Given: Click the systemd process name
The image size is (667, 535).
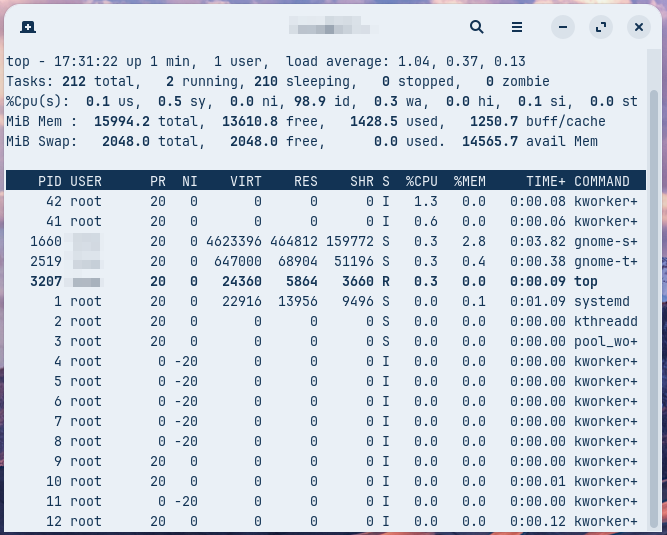Looking at the screenshot, I should [601, 301].
